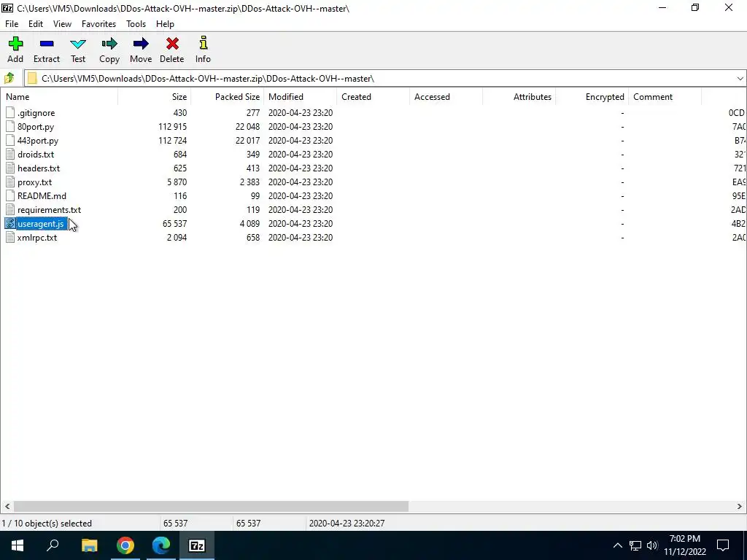Show hidden system tray icons chevron
This screenshot has width=747, height=560.
pyautogui.click(x=617, y=545)
